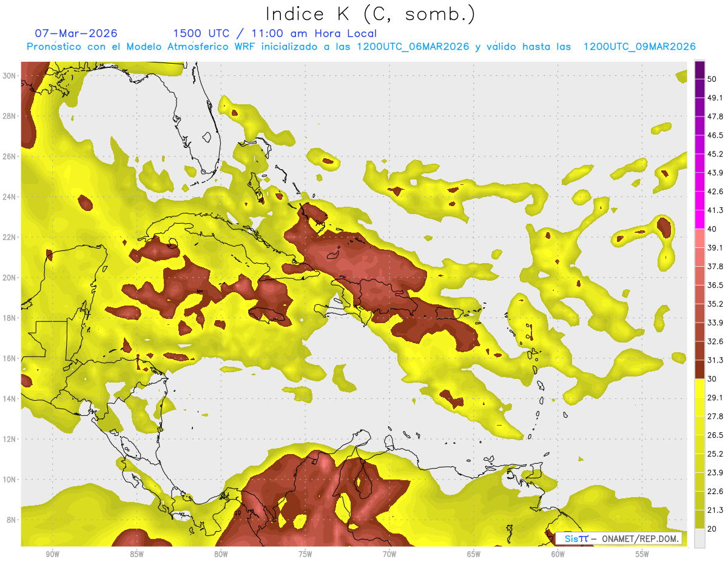This screenshot has width=728, height=562.
Task: Click the 'Indice K (C, somb.)' title
Action: (370, 14)
